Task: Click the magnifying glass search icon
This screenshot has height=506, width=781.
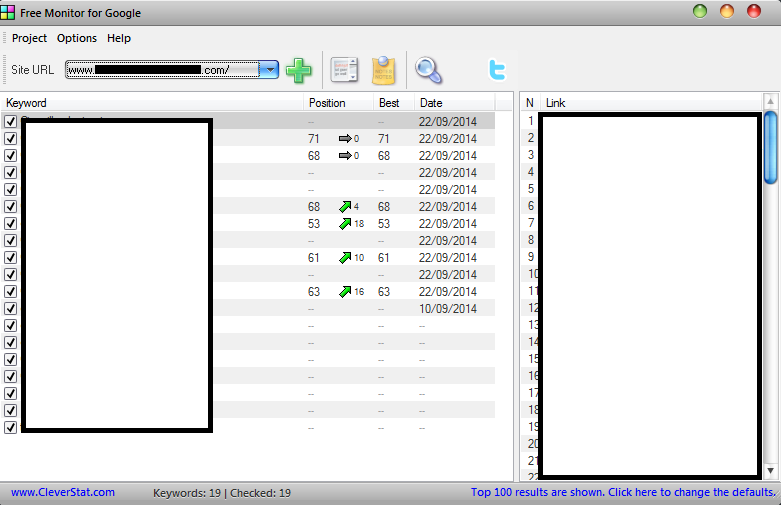Action: click(x=428, y=70)
